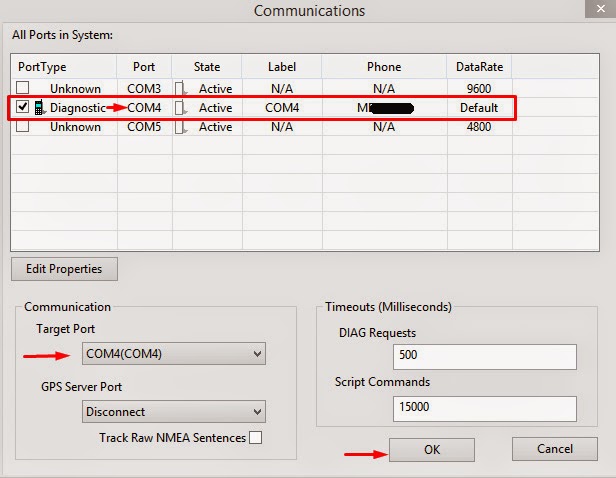
Task: Select the COM5 port cell
Action: [144, 127]
